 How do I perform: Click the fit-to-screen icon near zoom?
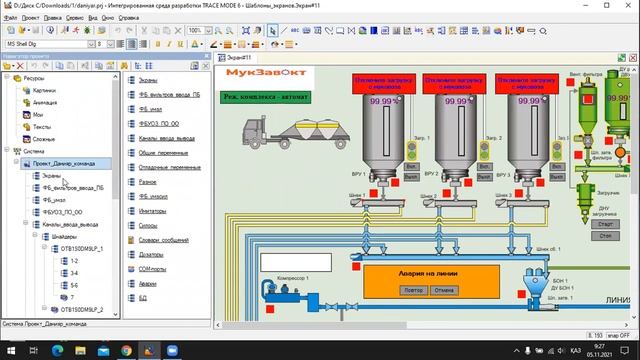[246, 31]
